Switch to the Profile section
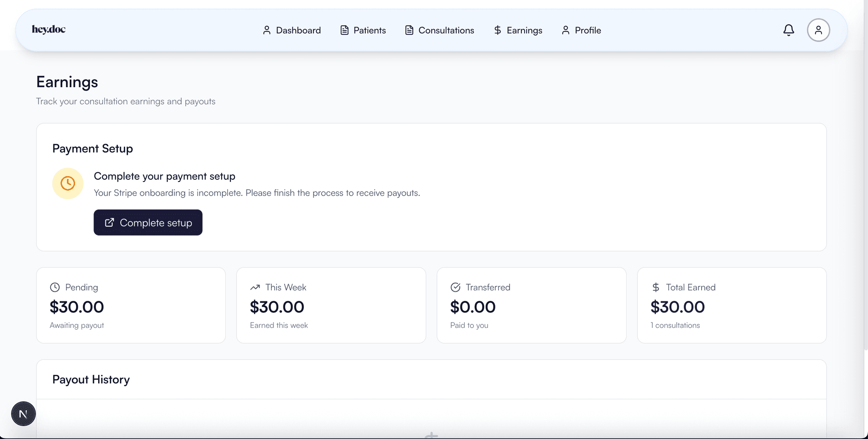 point(587,30)
